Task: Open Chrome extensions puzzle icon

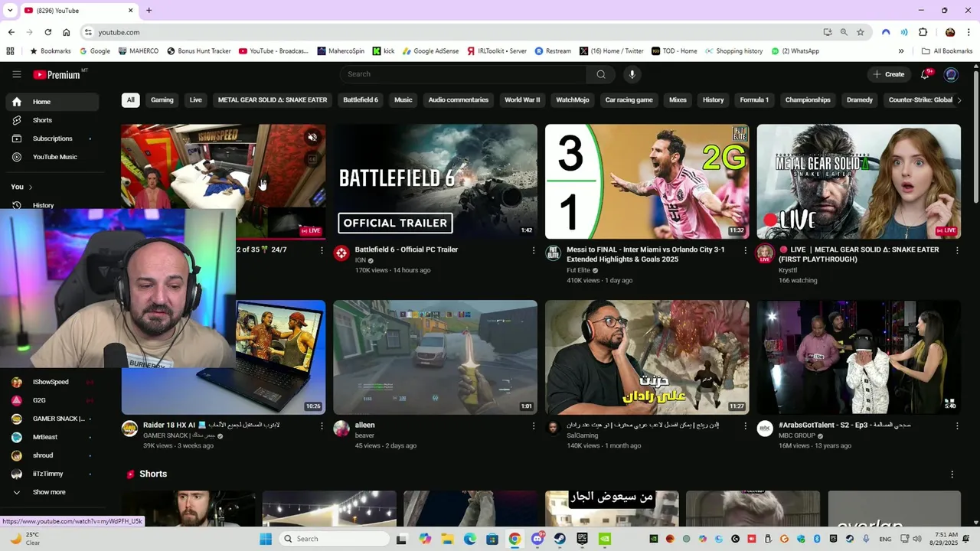Action: [x=923, y=32]
